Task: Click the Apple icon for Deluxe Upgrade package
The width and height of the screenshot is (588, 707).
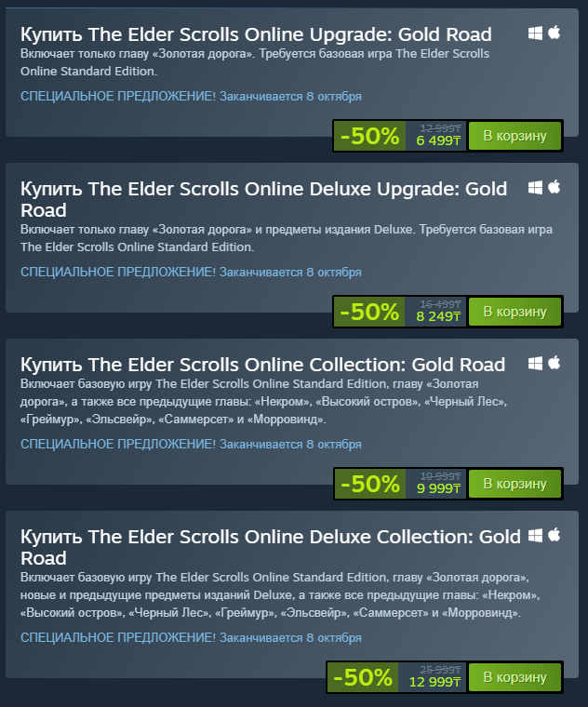Action: pos(555,187)
